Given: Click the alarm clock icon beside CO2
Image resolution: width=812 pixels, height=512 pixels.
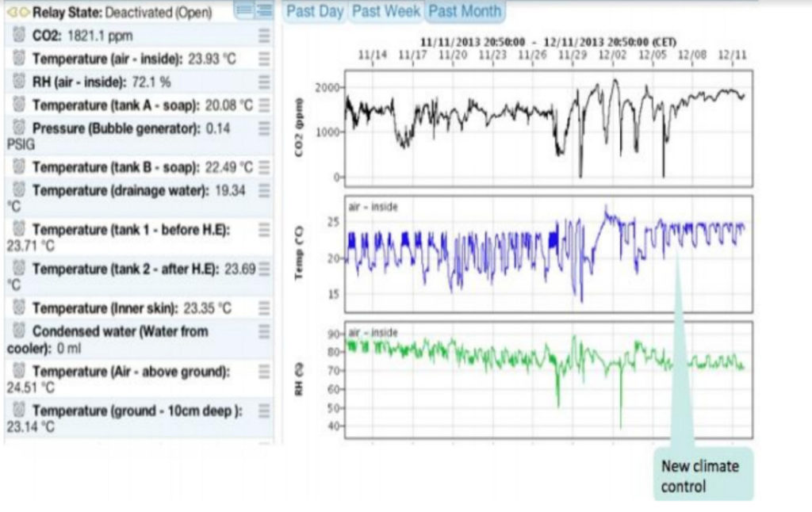Looking at the screenshot, I should click(19, 36).
